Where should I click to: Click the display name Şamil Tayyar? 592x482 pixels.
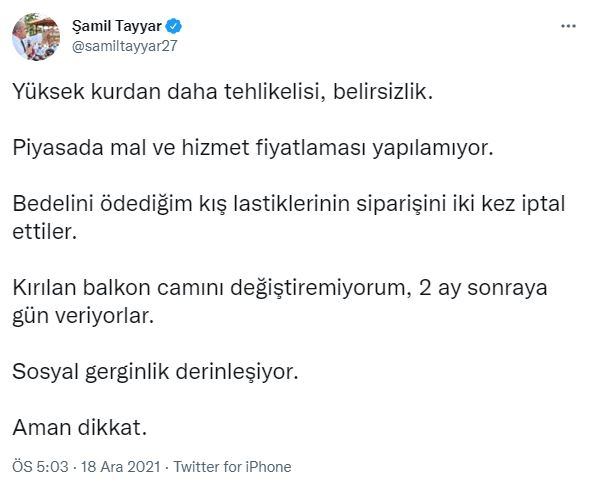tap(117, 26)
